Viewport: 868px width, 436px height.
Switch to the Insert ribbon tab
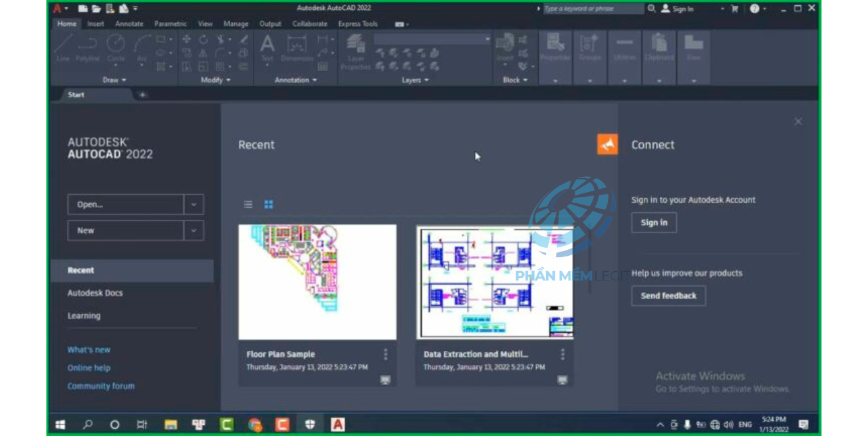pos(96,24)
